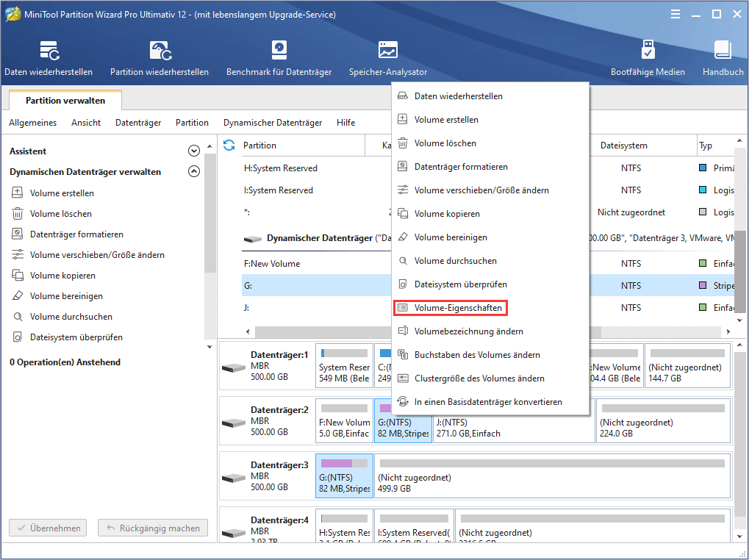This screenshot has width=749, height=560.
Task: Open the Ansicht menu
Action: 86,123
